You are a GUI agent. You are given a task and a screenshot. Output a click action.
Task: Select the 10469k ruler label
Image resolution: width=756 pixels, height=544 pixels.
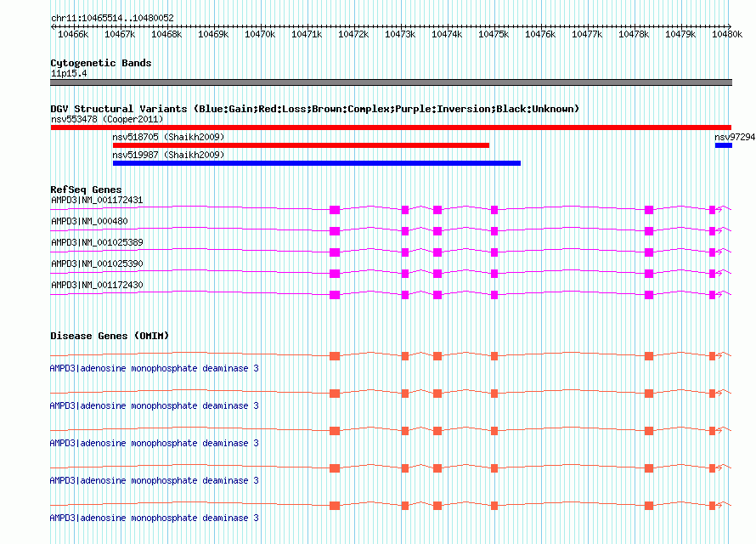[213, 34]
